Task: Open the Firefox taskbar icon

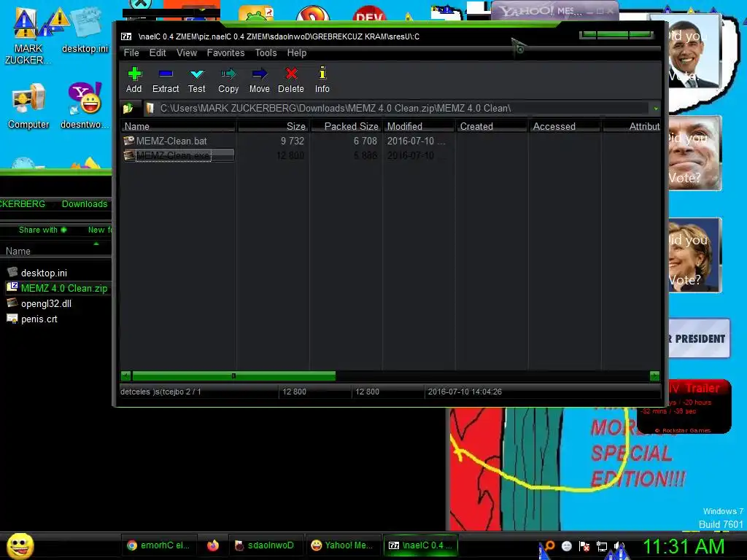Action: tap(213, 545)
